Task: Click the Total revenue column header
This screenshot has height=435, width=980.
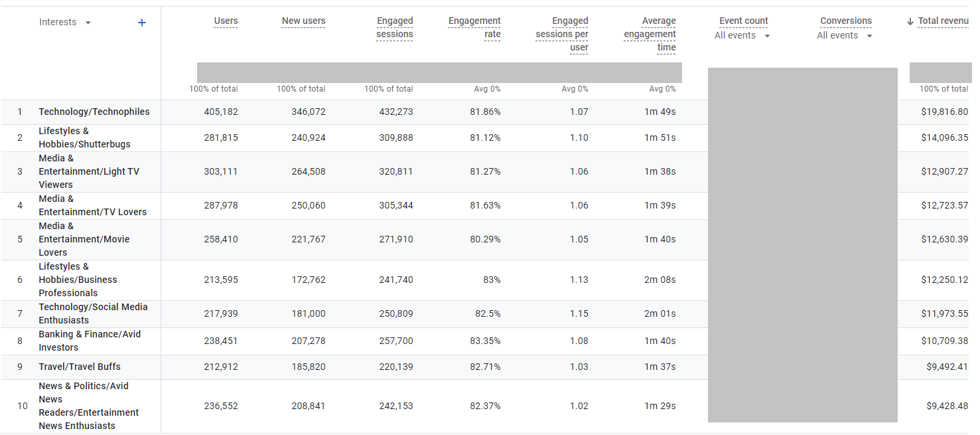Action: click(943, 21)
